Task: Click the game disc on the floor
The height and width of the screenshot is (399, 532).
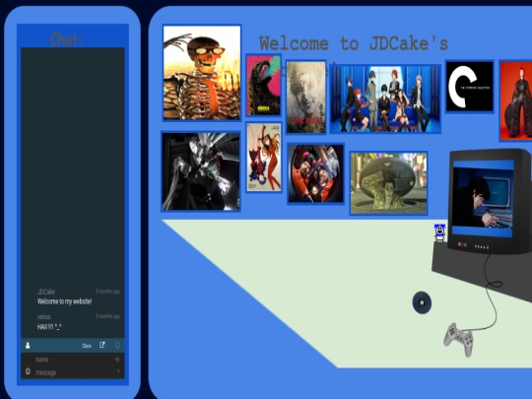Action: 422,302
